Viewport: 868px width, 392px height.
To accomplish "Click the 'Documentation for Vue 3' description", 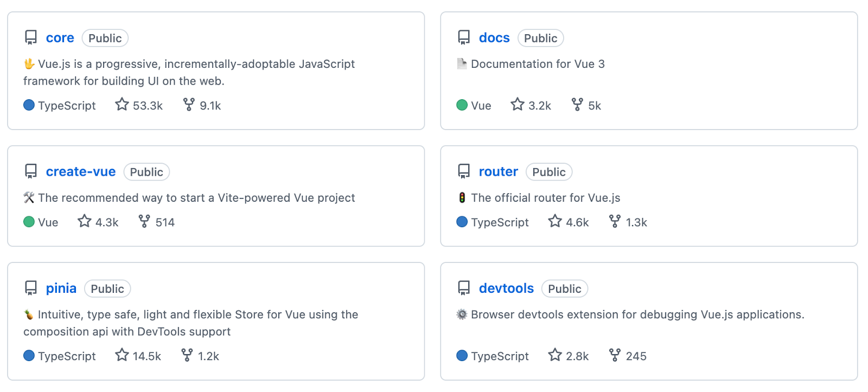I will pos(538,64).
